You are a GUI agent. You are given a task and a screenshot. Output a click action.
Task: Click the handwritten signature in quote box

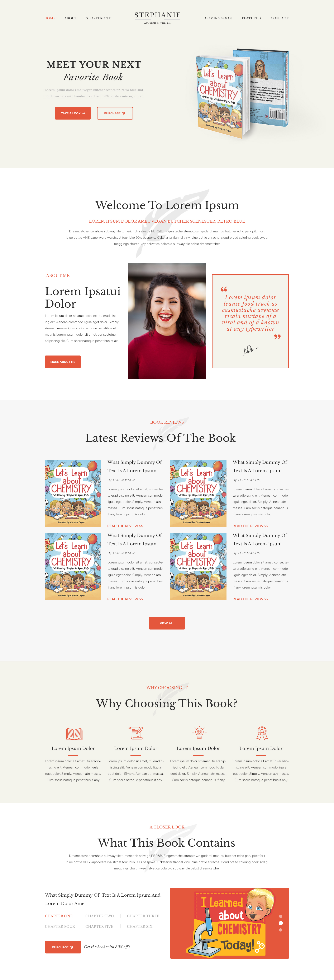tap(250, 350)
